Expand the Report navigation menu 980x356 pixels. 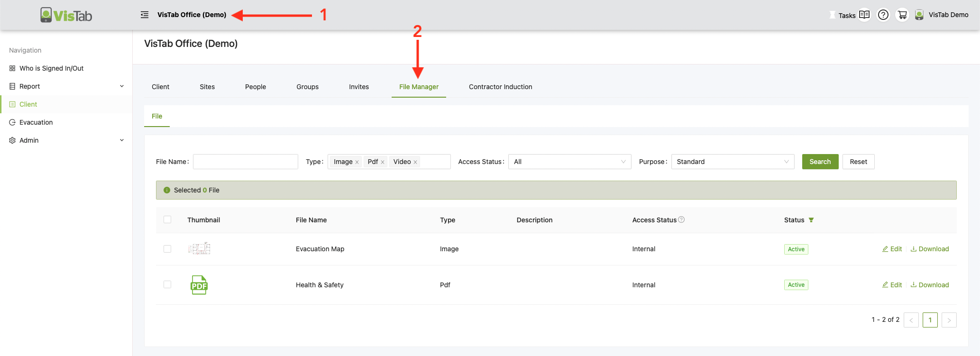click(66, 86)
